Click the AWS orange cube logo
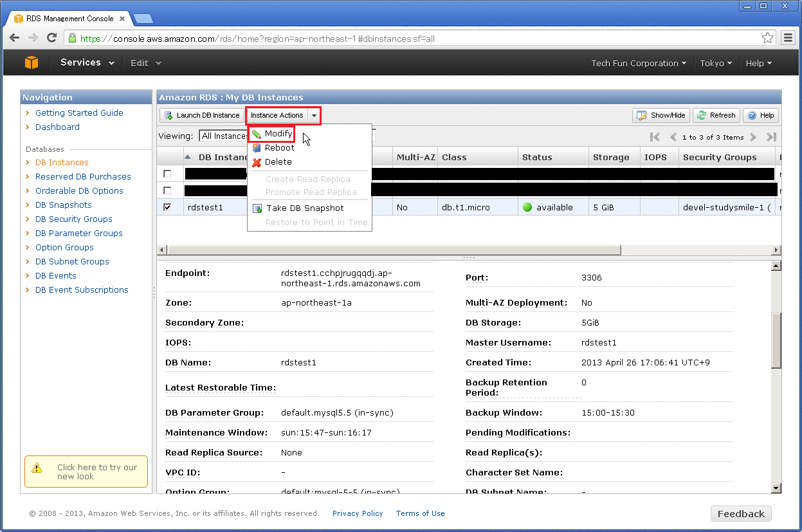The height and width of the screenshot is (532, 802). [x=32, y=62]
